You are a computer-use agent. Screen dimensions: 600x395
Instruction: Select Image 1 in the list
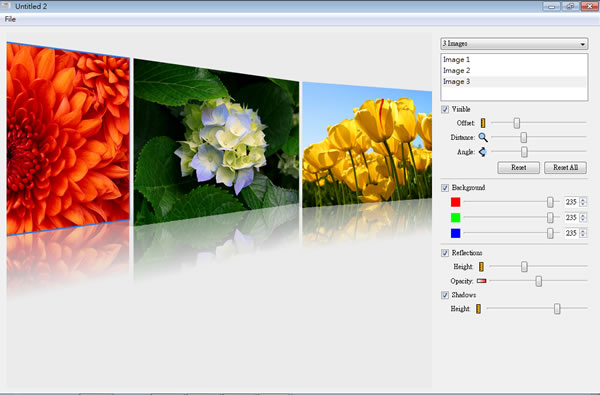(x=514, y=59)
